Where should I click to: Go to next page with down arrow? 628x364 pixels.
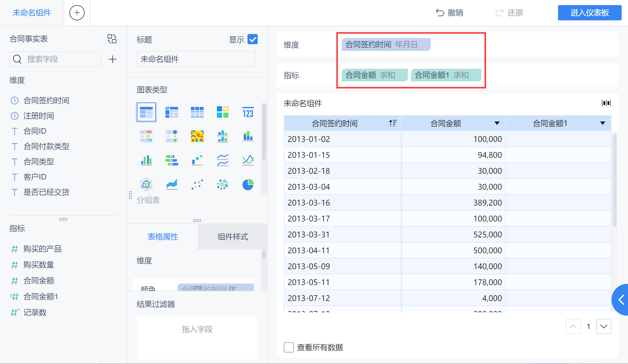(x=604, y=326)
